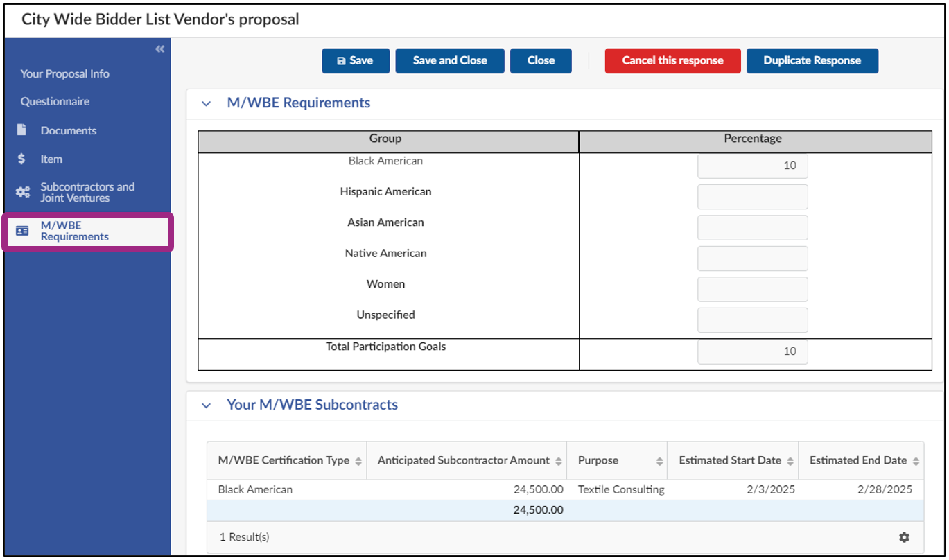949x560 pixels.
Task: Click the chevron icon before M/WBE Requirements heading
Action: point(207,103)
